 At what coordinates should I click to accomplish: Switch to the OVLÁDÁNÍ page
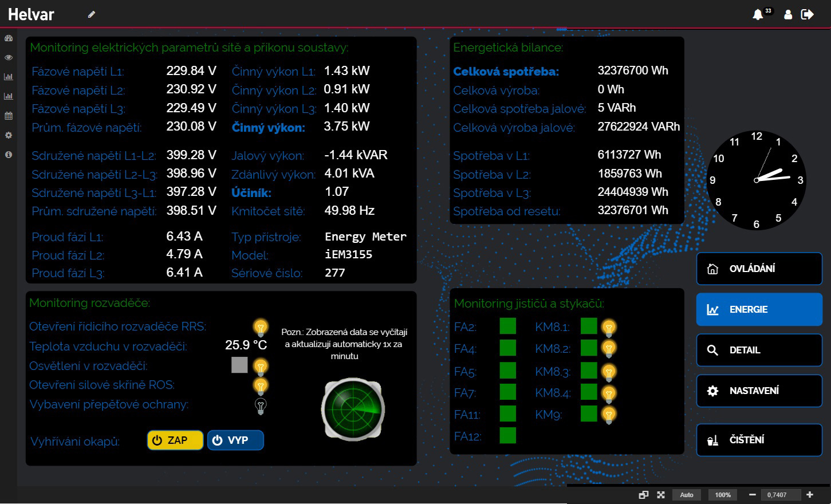(759, 269)
